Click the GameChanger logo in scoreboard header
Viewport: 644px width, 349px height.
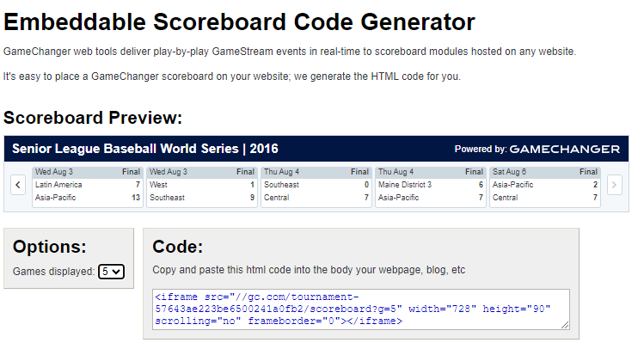tap(565, 149)
